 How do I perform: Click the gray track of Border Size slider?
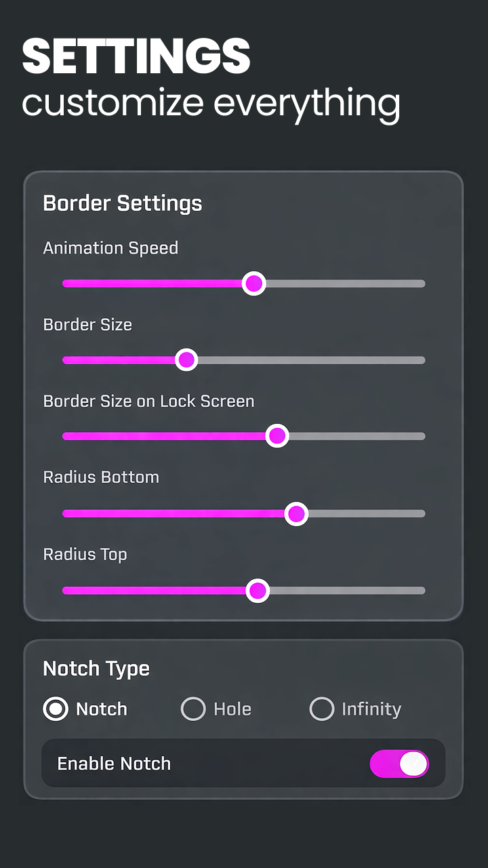312,360
